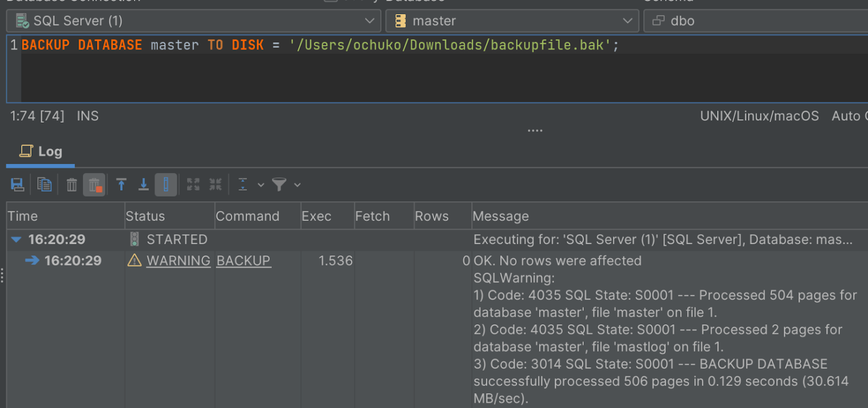Select the SQL Server connection icon

click(21, 20)
